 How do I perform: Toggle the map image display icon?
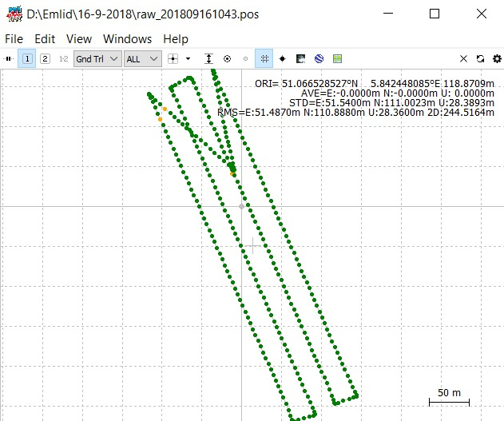click(300, 59)
